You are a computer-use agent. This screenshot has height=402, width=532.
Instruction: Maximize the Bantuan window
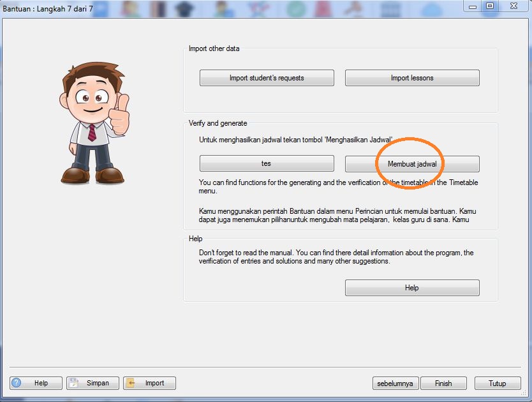(x=490, y=6)
